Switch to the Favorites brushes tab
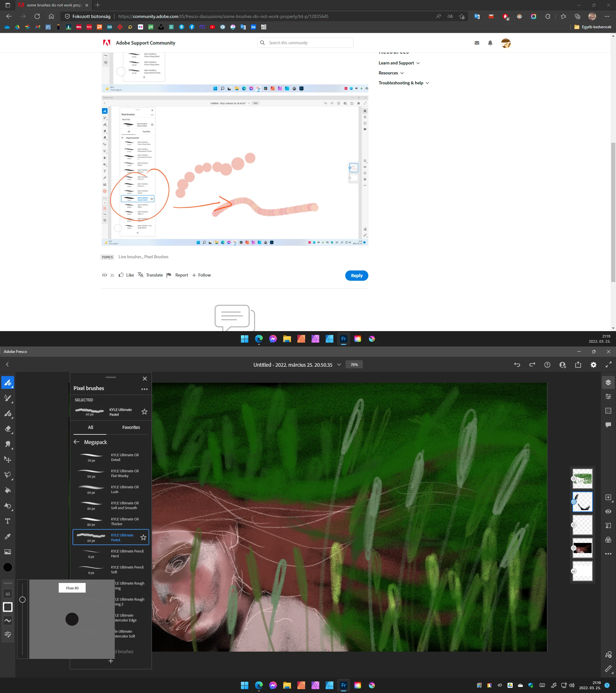Image resolution: width=616 pixels, height=693 pixels. click(x=131, y=427)
